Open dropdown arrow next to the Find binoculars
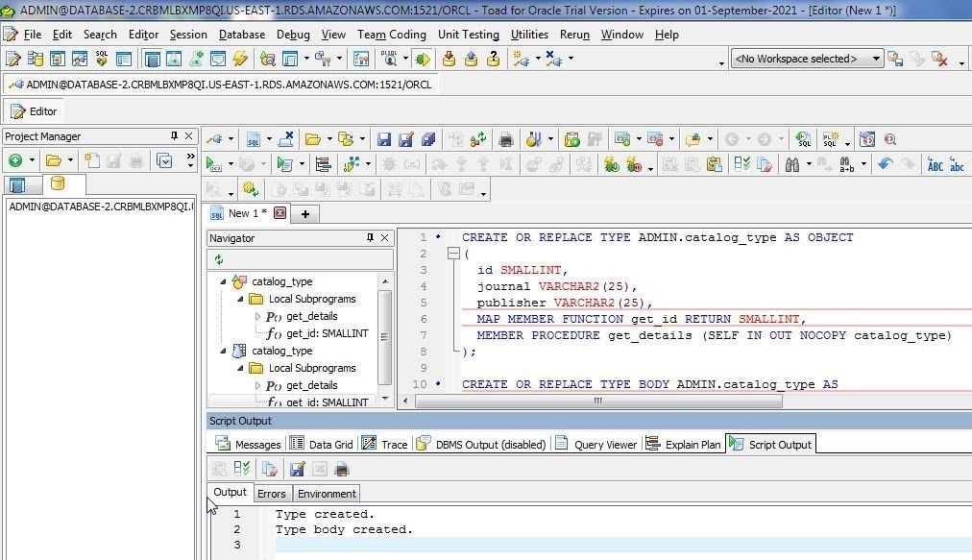 pos(809,164)
